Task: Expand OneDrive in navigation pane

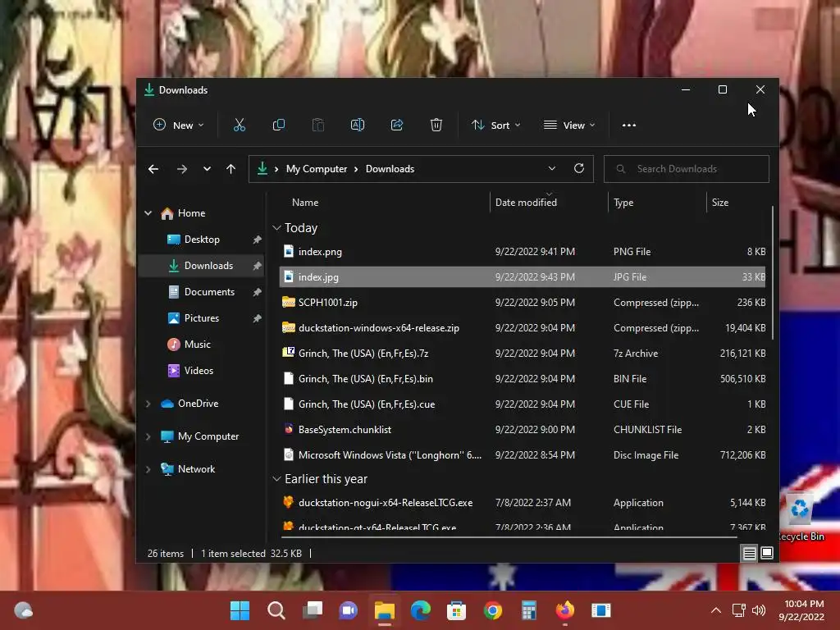Action: (148, 404)
